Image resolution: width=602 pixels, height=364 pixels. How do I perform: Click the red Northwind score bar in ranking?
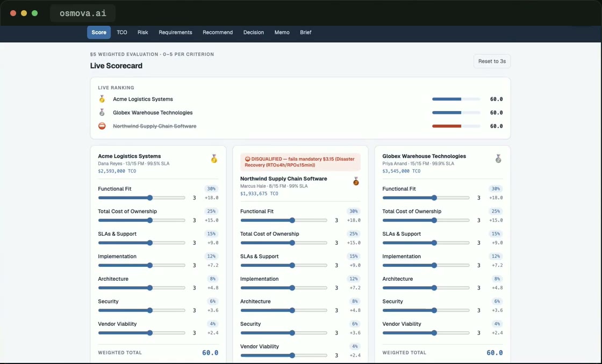point(456,126)
